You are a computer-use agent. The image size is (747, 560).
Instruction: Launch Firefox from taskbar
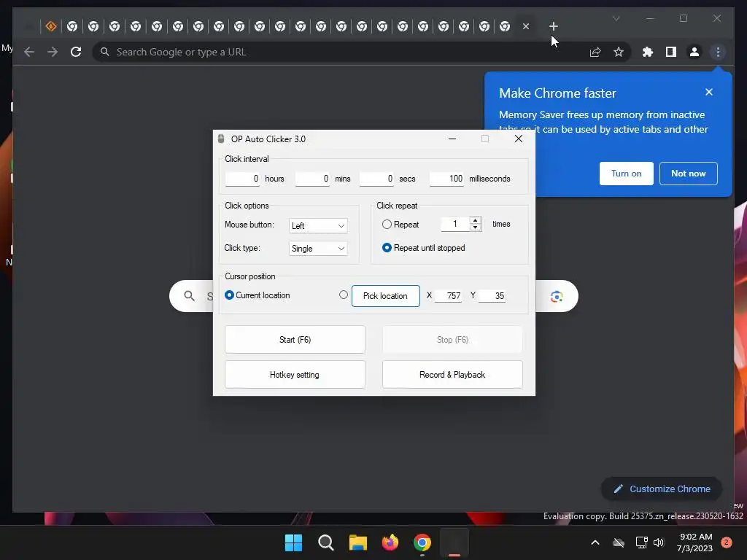point(390,542)
